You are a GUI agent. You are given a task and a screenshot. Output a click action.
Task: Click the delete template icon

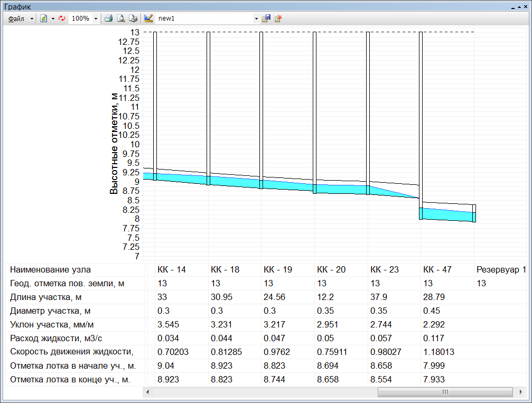point(278,18)
